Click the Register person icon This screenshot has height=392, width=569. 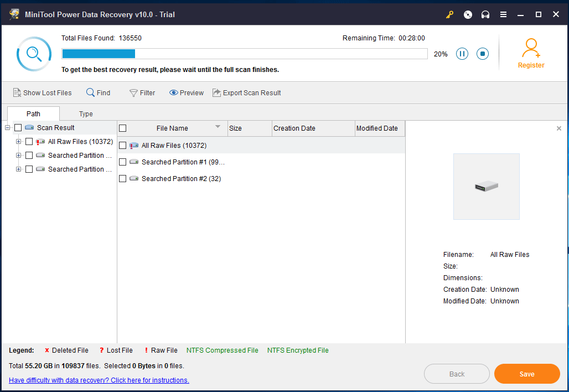[x=531, y=48]
